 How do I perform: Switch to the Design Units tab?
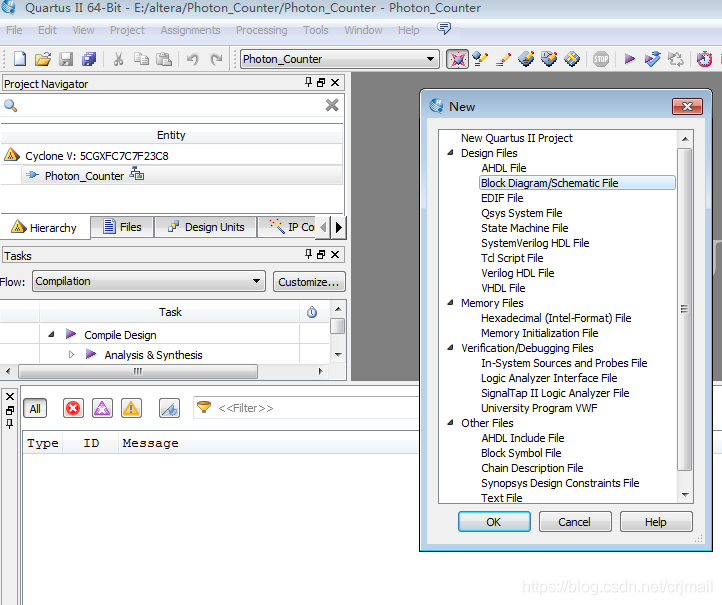(x=205, y=227)
